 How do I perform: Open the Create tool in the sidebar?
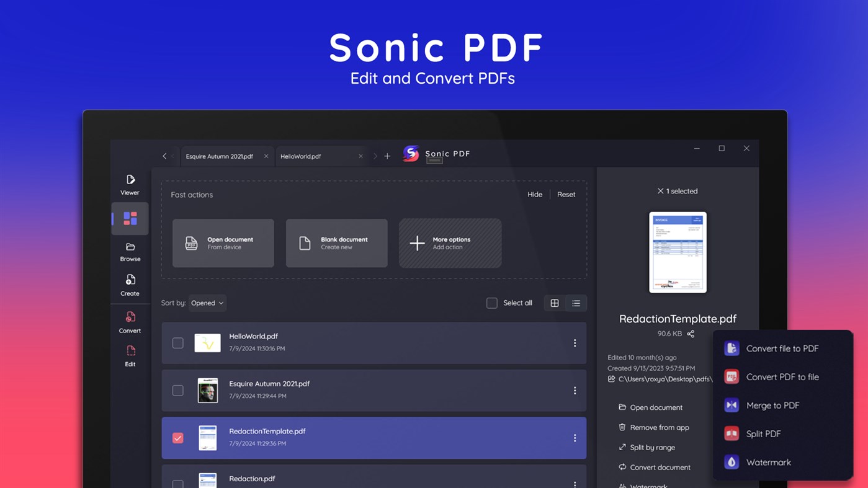[x=130, y=285]
